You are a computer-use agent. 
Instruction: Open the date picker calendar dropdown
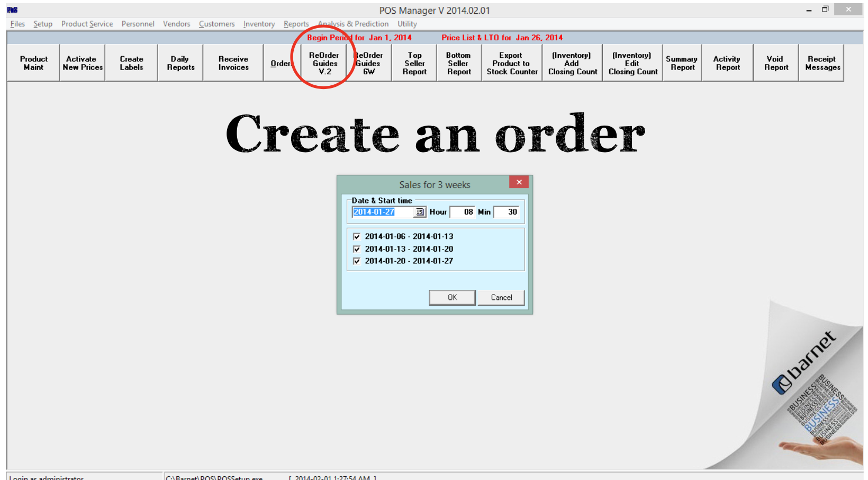coord(420,212)
